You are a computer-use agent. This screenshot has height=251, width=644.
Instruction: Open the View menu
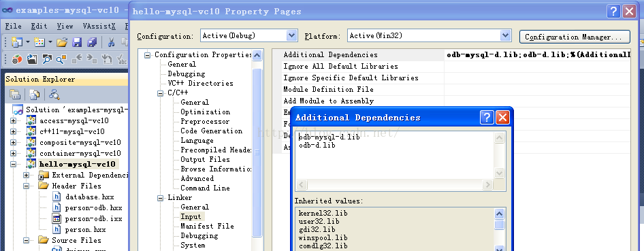coord(65,27)
